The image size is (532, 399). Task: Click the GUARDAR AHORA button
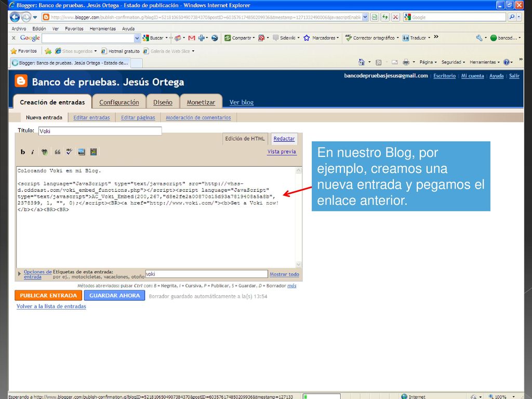(x=115, y=296)
